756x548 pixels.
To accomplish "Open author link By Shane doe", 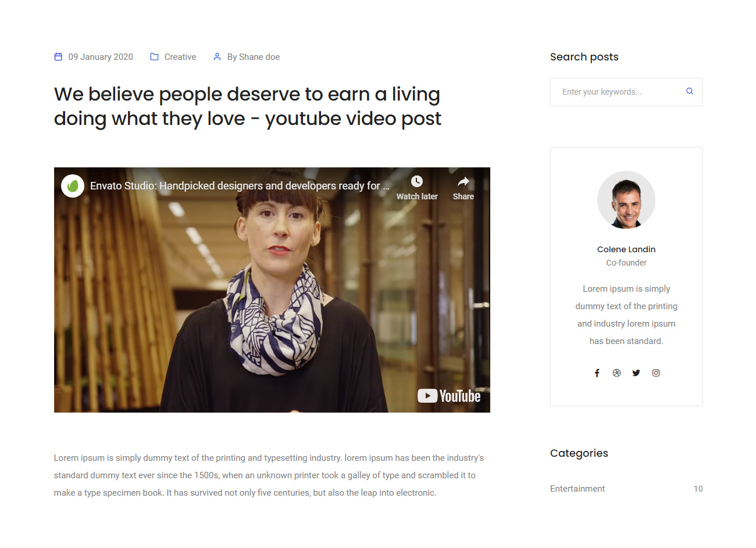I will (254, 57).
